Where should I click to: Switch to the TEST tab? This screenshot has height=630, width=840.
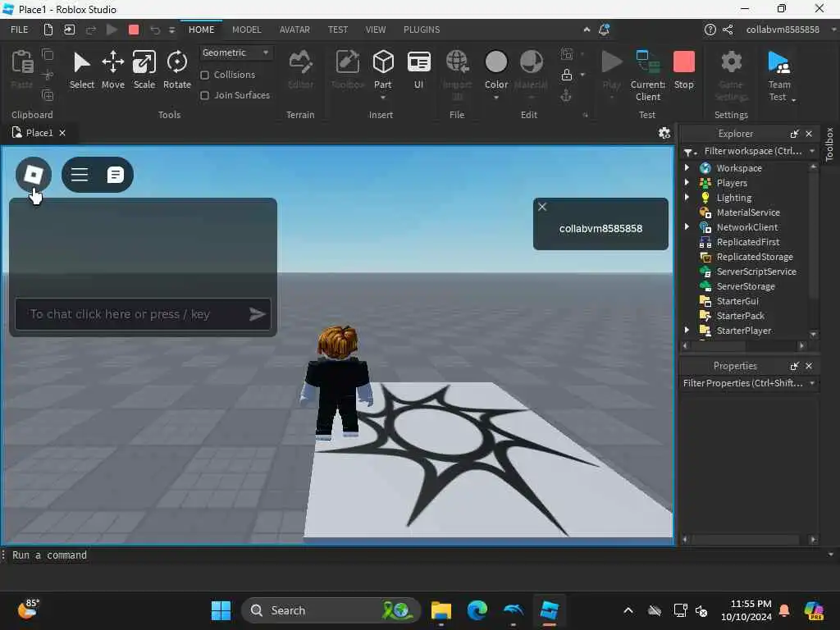pos(338,30)
